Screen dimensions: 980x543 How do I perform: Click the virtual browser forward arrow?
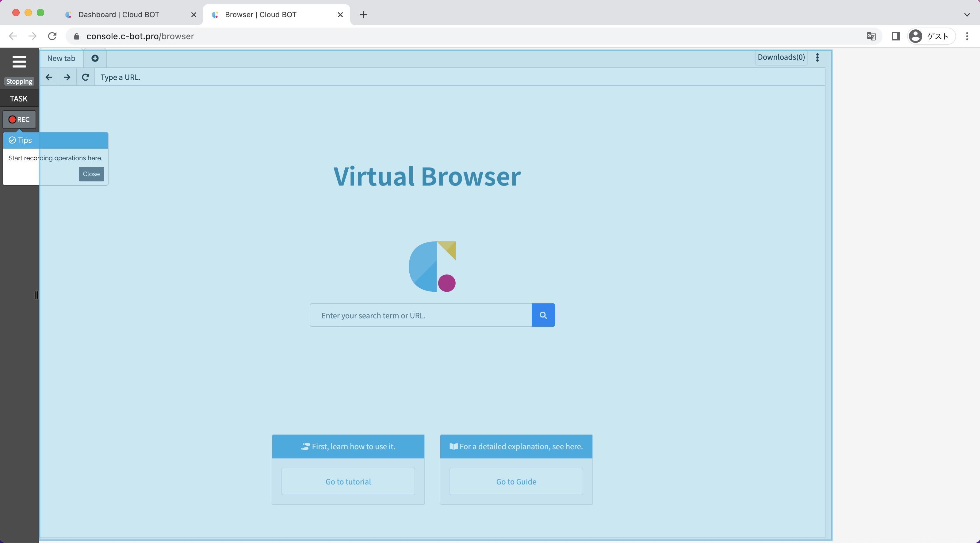67,77
